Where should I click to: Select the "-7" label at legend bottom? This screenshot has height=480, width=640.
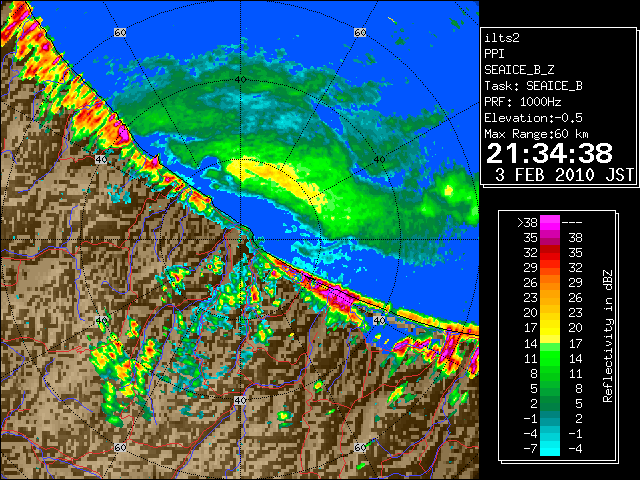point(530,449)
